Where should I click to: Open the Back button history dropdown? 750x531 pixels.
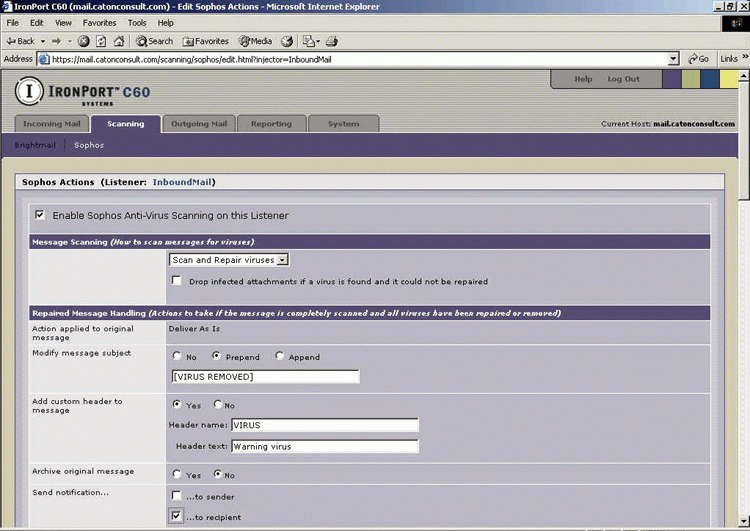[x=43, y=41]
